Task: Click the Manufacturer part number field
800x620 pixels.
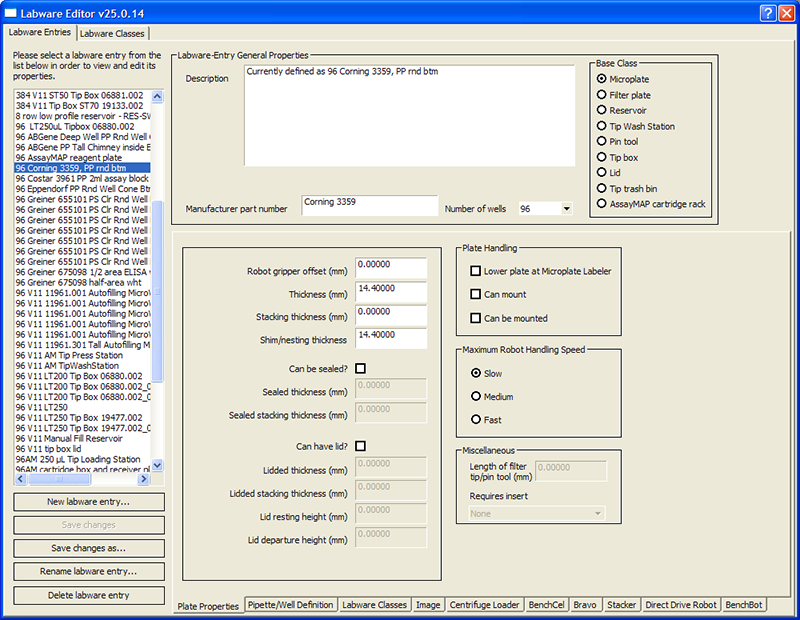Action: (x=370, y=205)
